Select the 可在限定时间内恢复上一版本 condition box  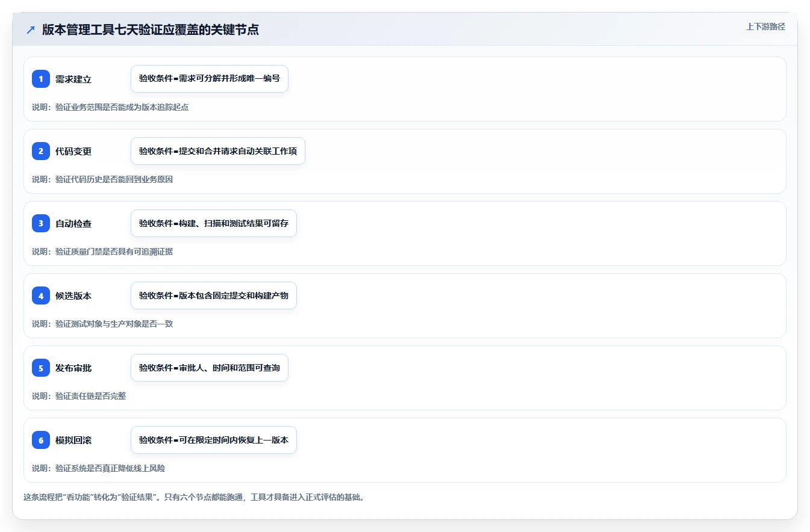(x=214, y=440)
